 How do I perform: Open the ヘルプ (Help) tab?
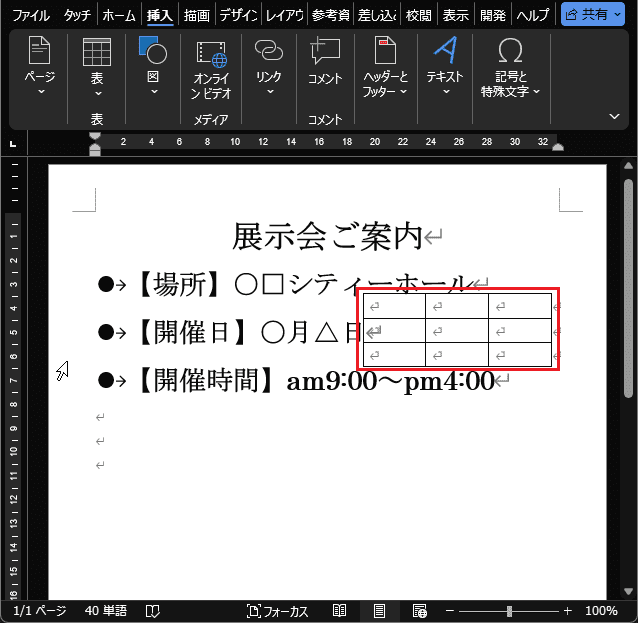[533, 15]
